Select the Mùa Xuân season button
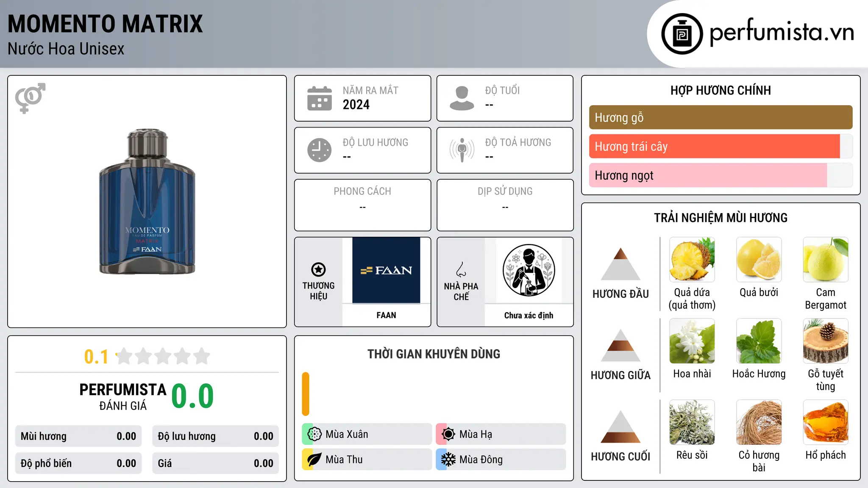The image size is (868, 488). coord(367,434)
